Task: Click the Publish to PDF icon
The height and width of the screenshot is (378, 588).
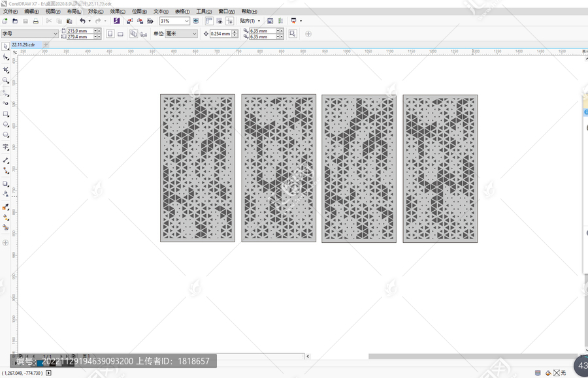Action: (x=150, y=21)
